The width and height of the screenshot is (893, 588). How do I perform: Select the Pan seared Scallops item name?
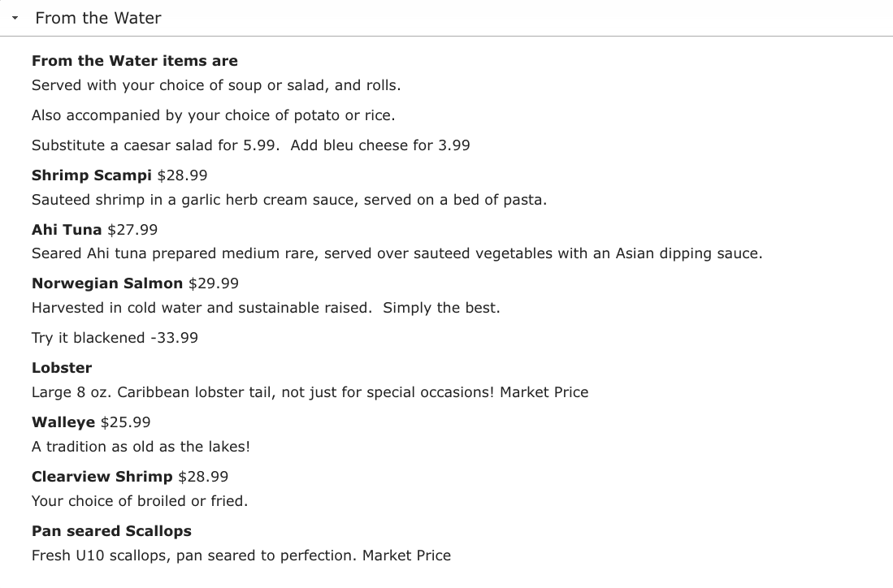[x=111, y=531]
